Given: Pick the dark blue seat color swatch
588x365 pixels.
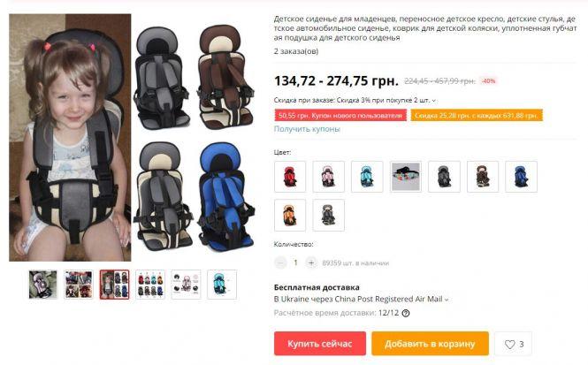Looking at the screenshot, I should coord(521,177).
